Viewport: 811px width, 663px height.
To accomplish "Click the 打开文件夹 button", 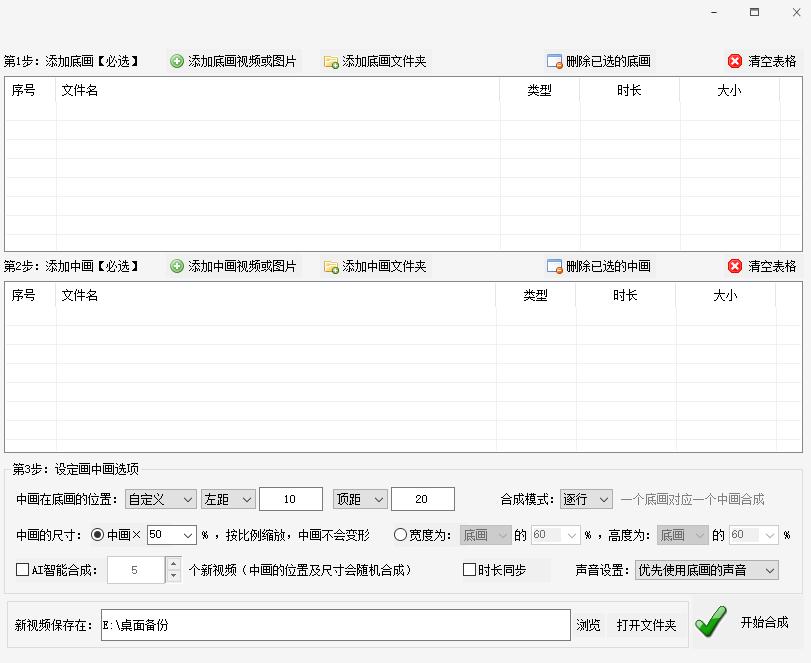I will (646, 624).
